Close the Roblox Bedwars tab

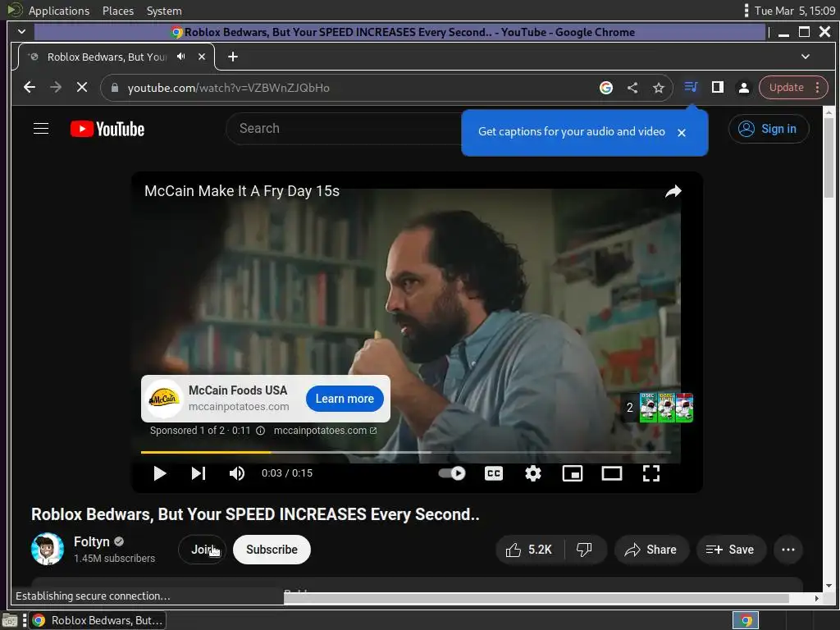202,57
